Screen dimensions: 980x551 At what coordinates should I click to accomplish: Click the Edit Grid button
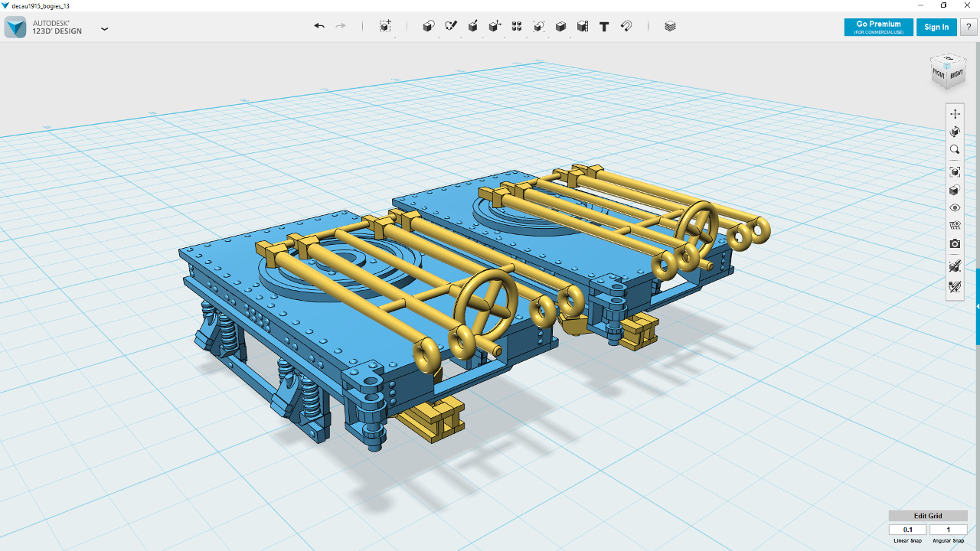click(928, 516)
